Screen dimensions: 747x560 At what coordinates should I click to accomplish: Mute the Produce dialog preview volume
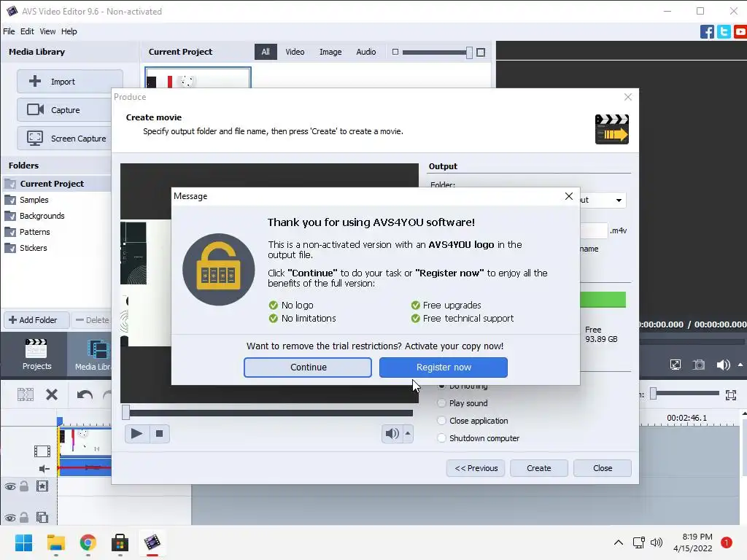392,433
